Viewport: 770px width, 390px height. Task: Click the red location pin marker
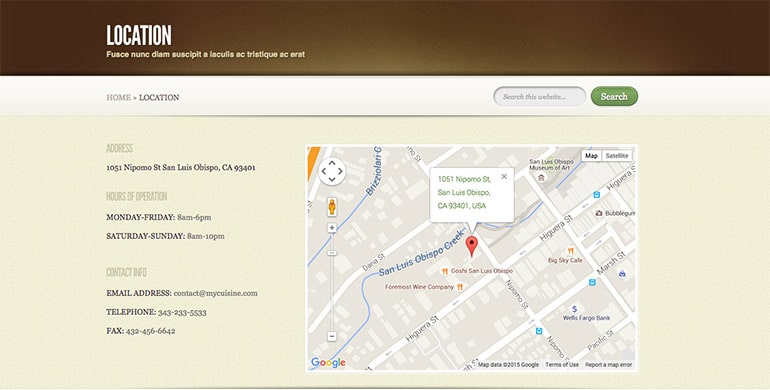coord(471,246)
